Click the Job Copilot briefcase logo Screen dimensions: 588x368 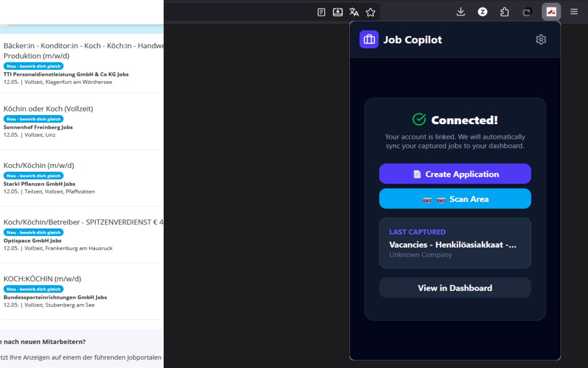369,40
